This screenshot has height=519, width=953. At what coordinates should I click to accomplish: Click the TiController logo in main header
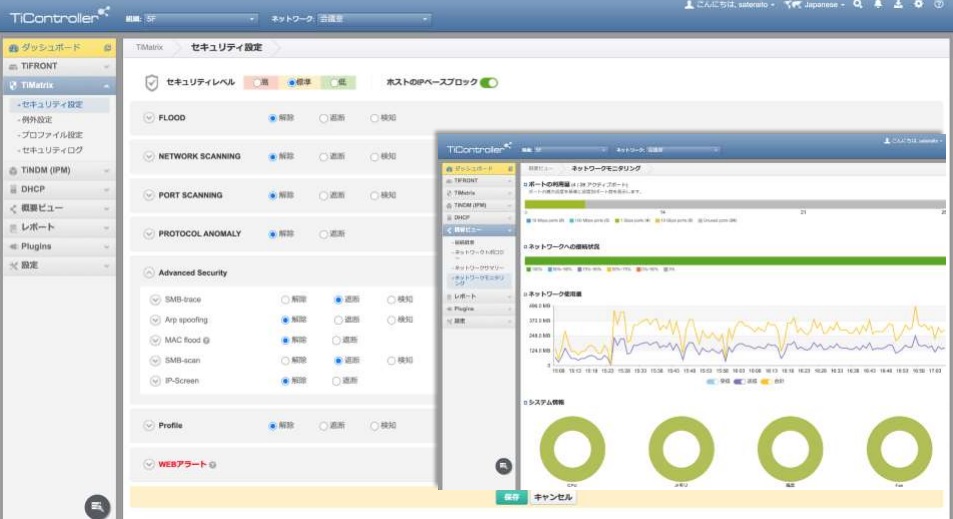pyautogui.click(x=59, y=16)
